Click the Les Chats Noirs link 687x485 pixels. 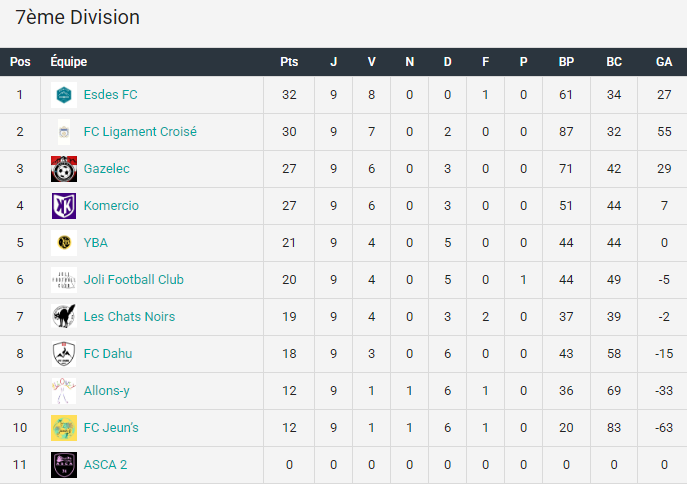click(129, 317)
